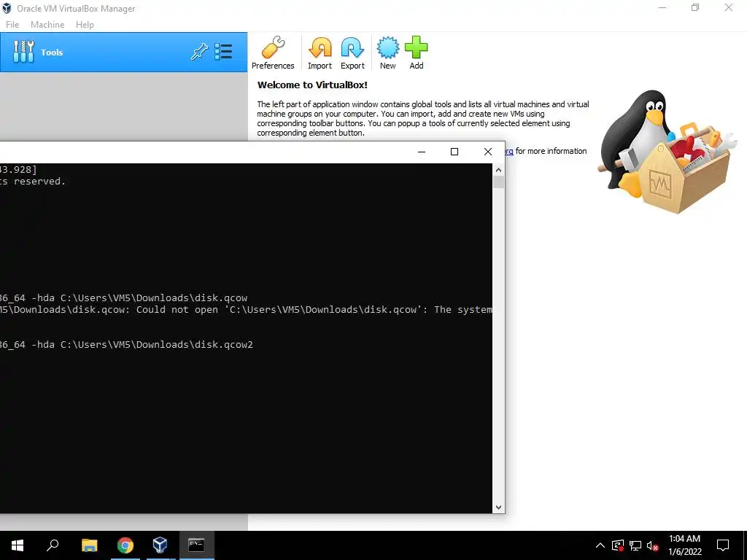The width and height of the screenshot is (747, 560).
Task: Click the virtualbox.org link fragment
Action: pos(509,151)
